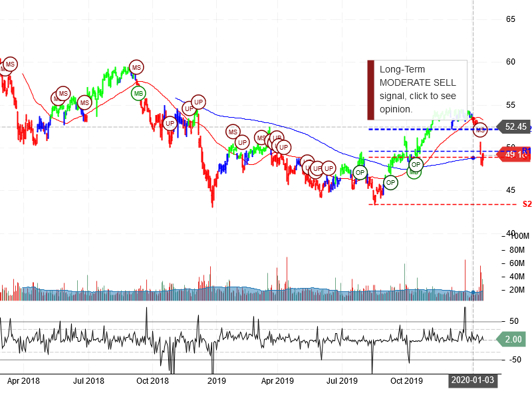Screen dimensions: 532x399
Task: Click the gray 52.45 price label
Action: click(515, 126)
